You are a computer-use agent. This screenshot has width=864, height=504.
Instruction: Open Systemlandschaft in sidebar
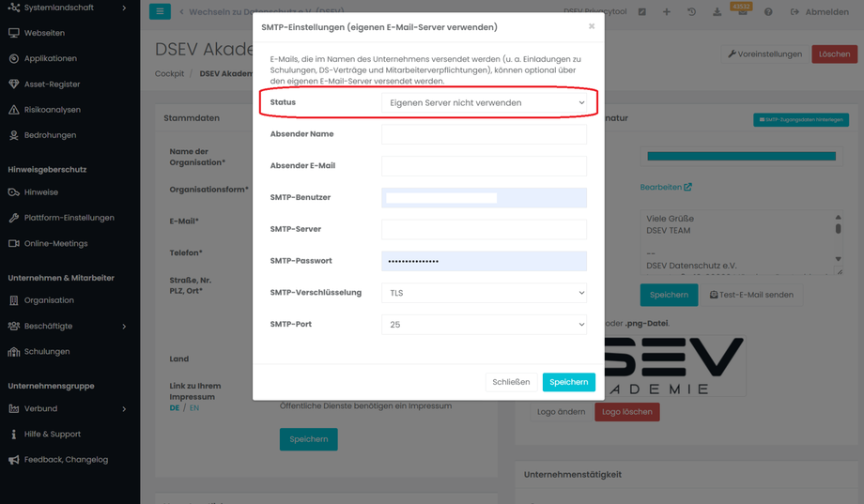(58, 8)
